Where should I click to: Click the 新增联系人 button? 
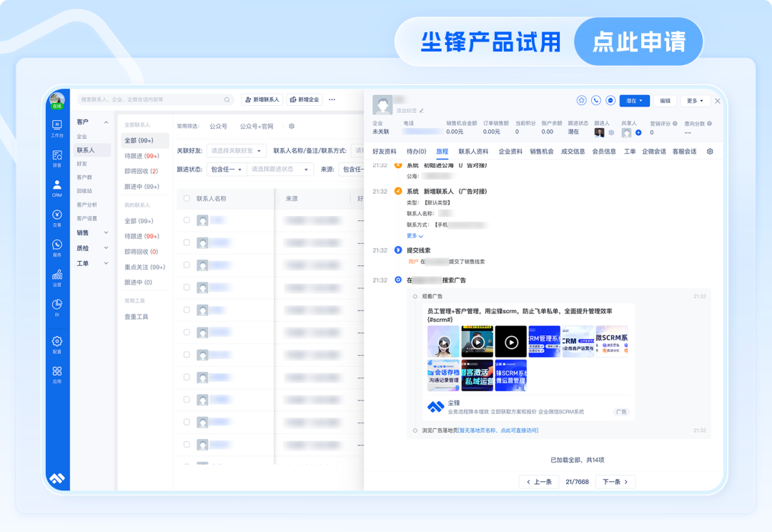coord(262,99)
